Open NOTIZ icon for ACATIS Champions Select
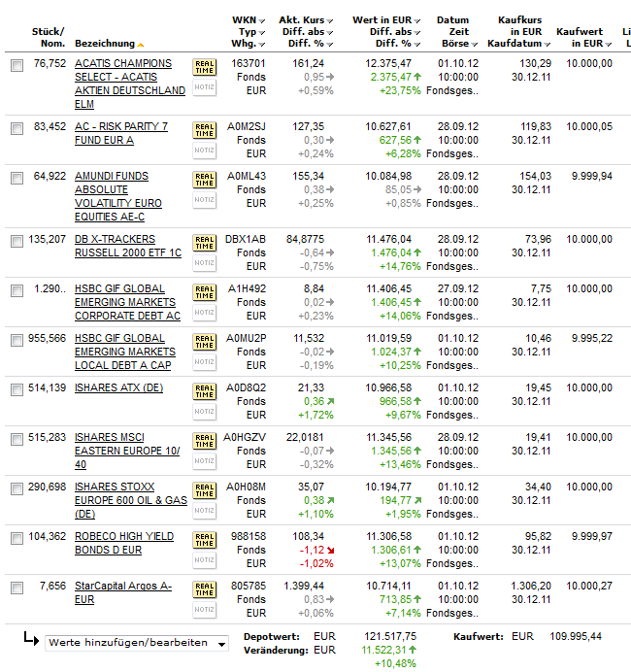 (204, 87)
